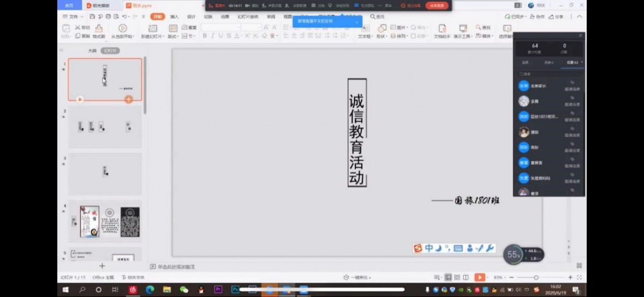644x297 pixels.
Task: Expand the New Slide (新建幻灯片) dropdown
Action: coord(151,37)
